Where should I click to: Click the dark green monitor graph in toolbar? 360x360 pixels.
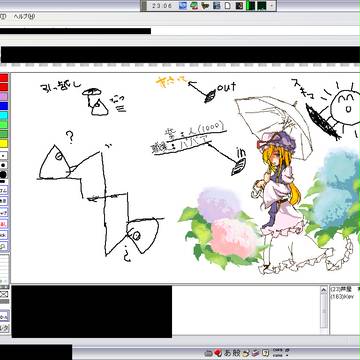pos(262,6)
